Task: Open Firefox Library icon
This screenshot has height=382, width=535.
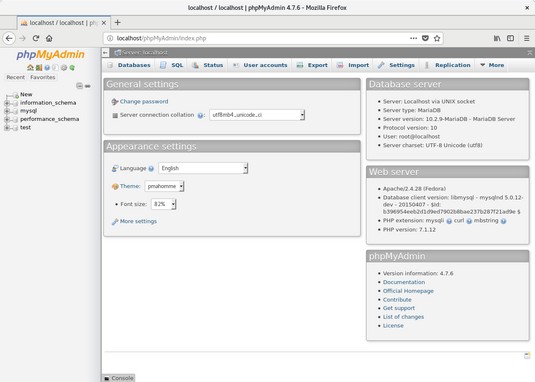Action: point(497,38)
